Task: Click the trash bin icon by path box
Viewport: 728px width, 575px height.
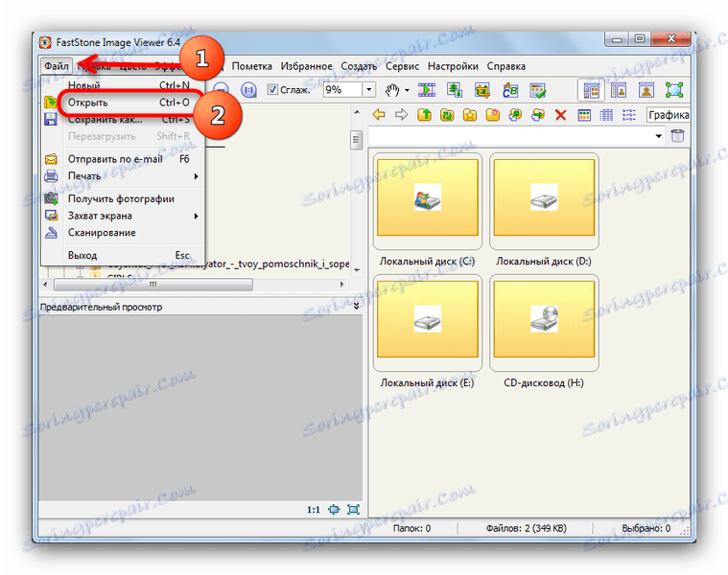Action: [x=678, y=136]
